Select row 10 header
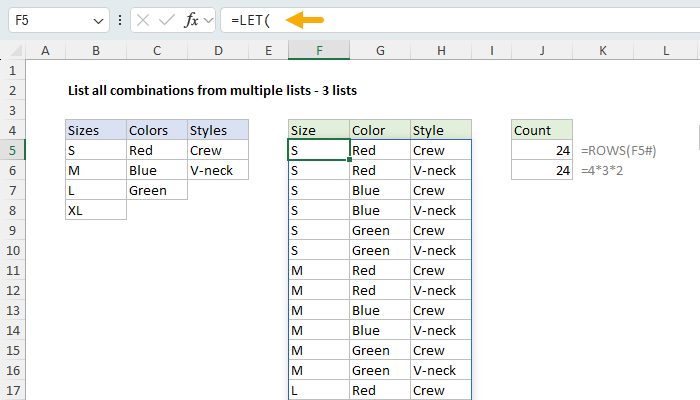This screenshot has height=400, width=700. (x=12, y=250)
